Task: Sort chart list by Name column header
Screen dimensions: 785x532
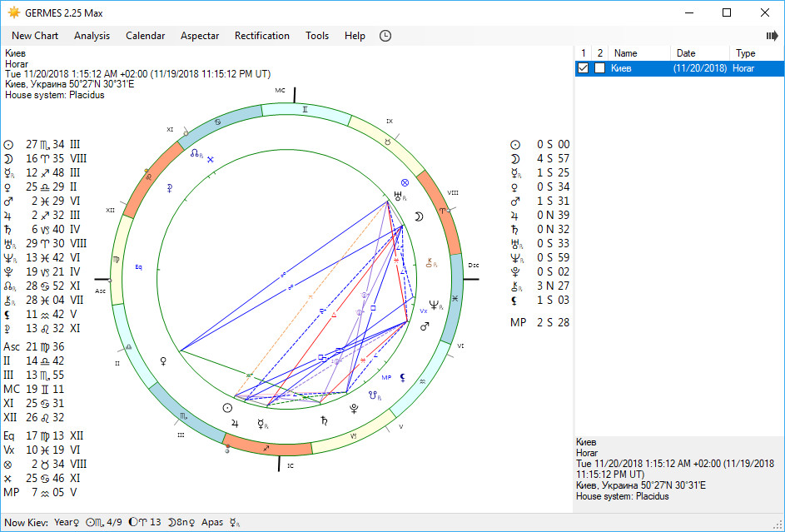Action: tap(639, 53)
